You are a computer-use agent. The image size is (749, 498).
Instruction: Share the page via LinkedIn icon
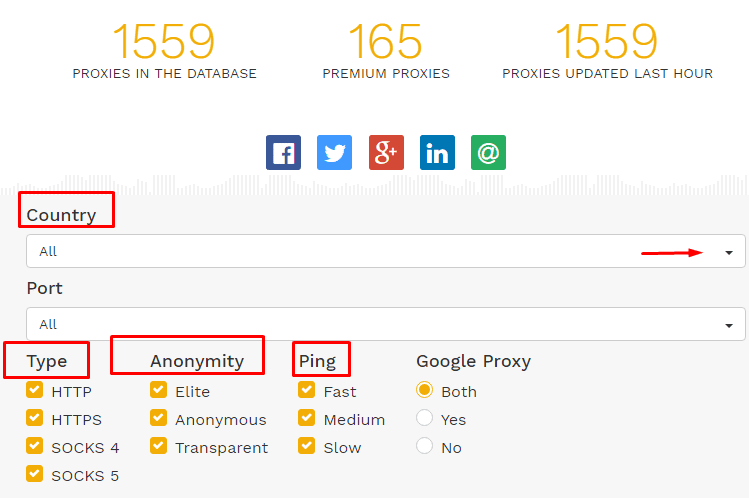(x=437, y=153)
